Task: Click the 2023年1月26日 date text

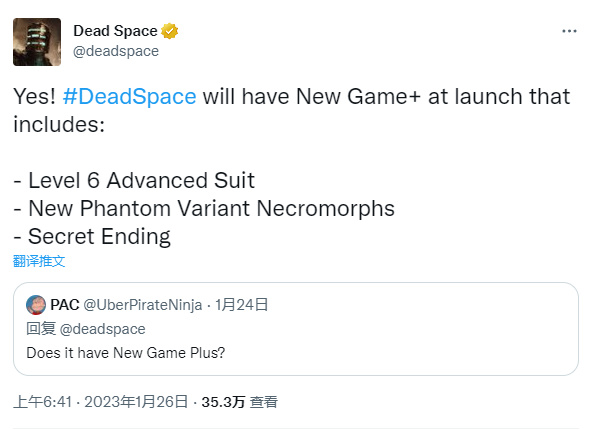Action: (136, 402)
